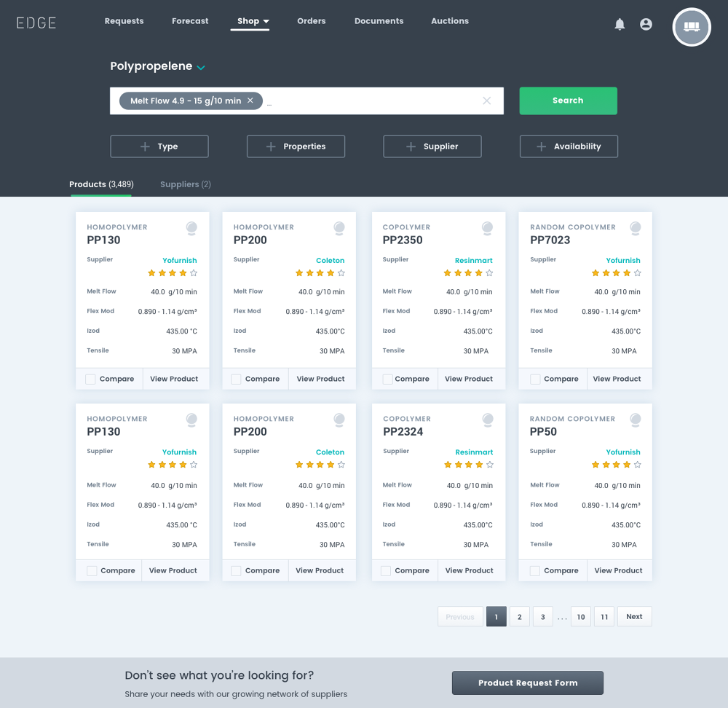Open the Product Request Form
The height and width of the screenshot is (708, 728).
(527, 683)
